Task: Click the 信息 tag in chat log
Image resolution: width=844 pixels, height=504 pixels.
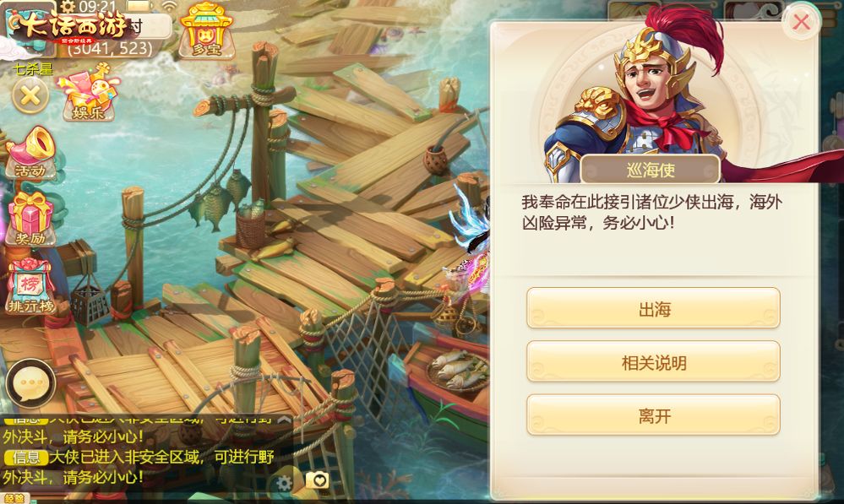Action: click(26, 458)
